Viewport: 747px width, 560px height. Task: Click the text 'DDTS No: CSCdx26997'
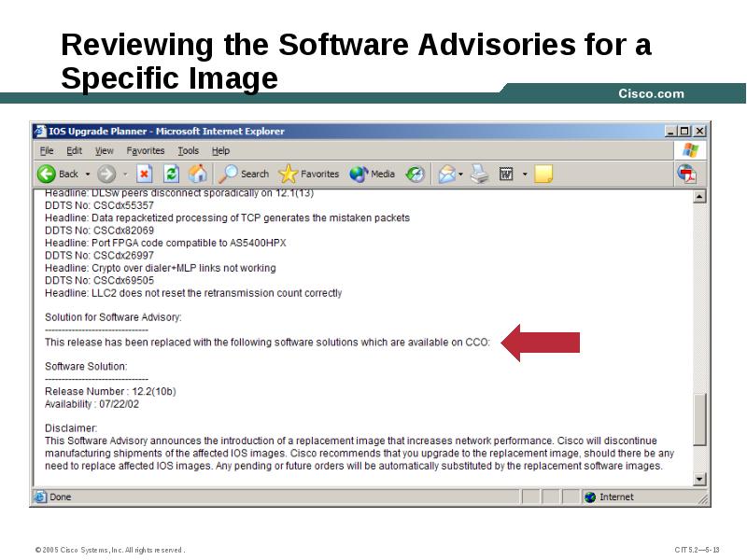99,255
